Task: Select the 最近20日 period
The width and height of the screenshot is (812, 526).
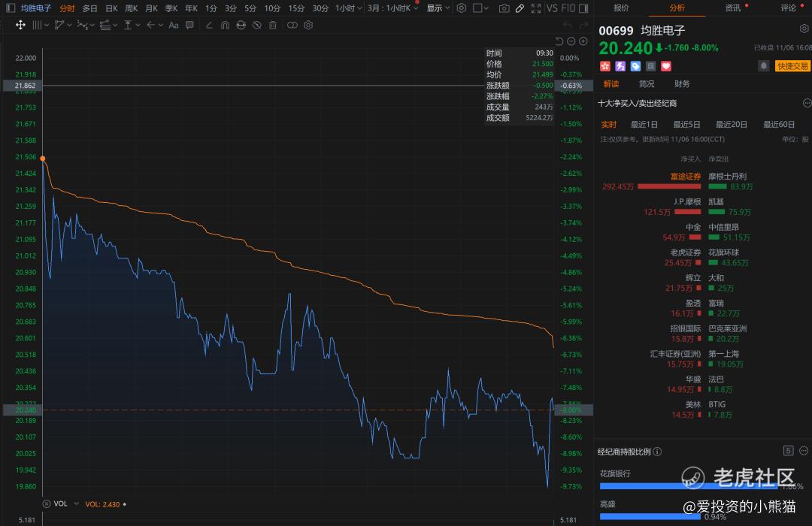Action: tap(732, 124)
